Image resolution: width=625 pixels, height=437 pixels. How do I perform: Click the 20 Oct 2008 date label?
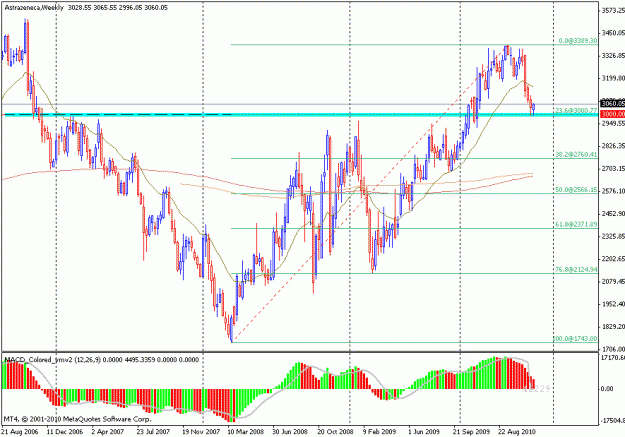point(335,432)
